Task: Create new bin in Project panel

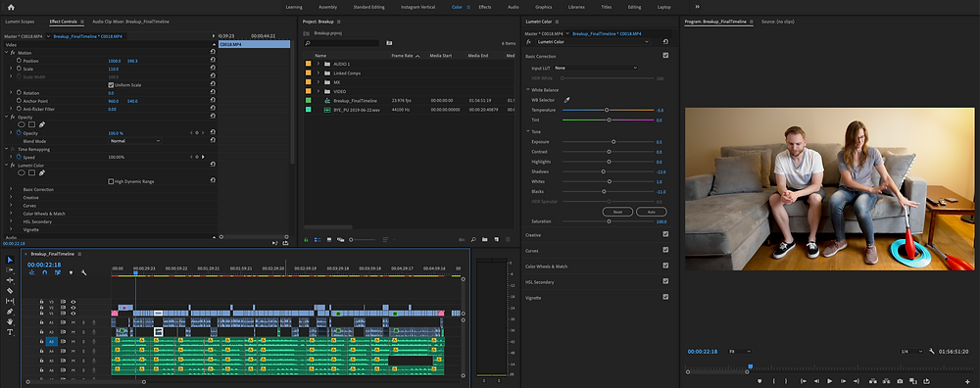Action: [484, 239]
